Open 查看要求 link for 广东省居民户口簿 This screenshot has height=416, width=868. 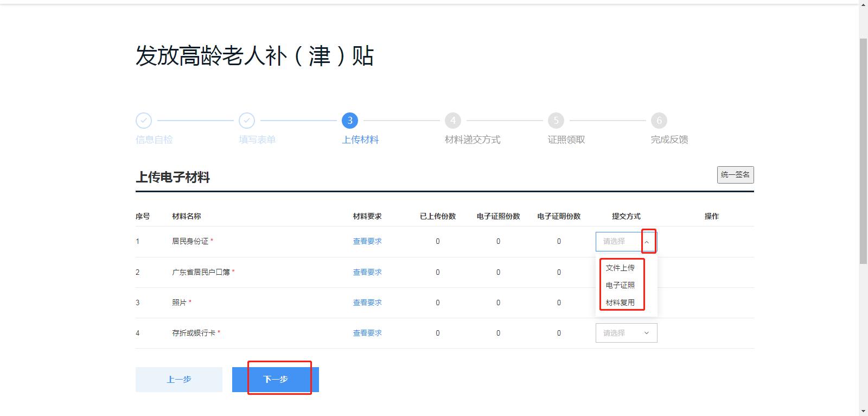(x=367, y=272)
